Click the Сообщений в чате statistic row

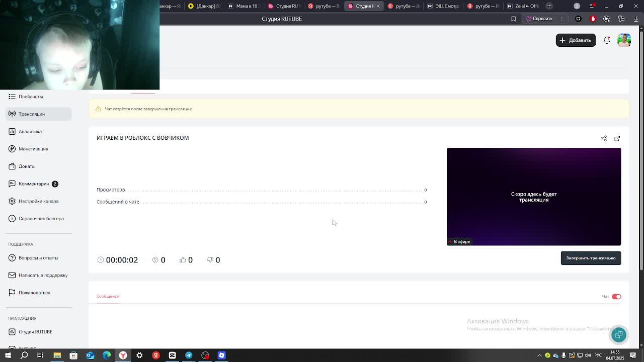[262, 202]
